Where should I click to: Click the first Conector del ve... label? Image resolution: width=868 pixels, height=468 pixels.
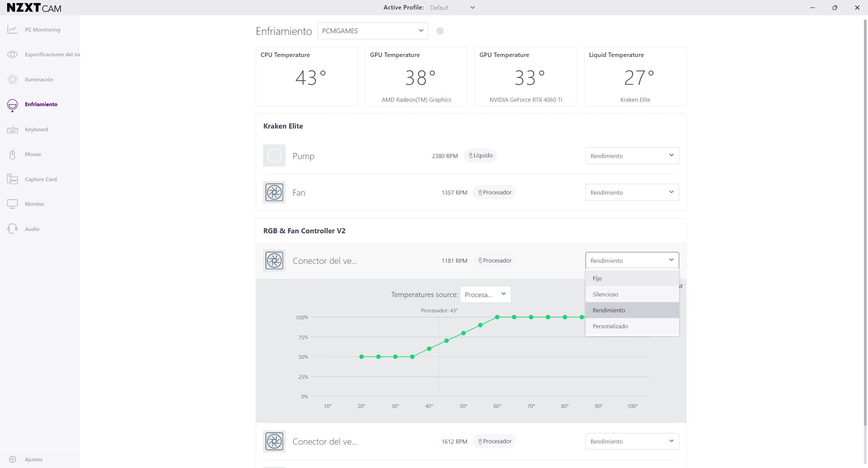(x=325, y=261)
